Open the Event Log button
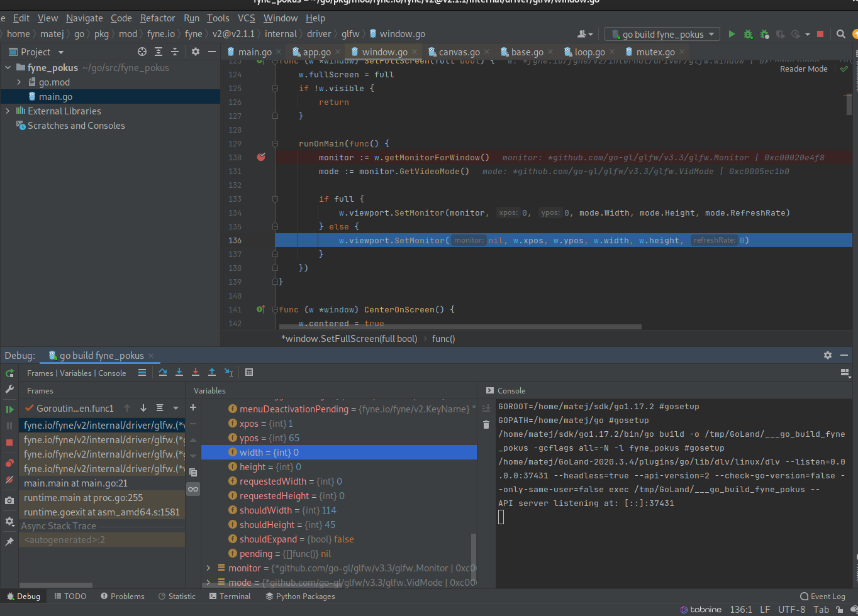This screenshot has height=616, width=858. point(822,596)
